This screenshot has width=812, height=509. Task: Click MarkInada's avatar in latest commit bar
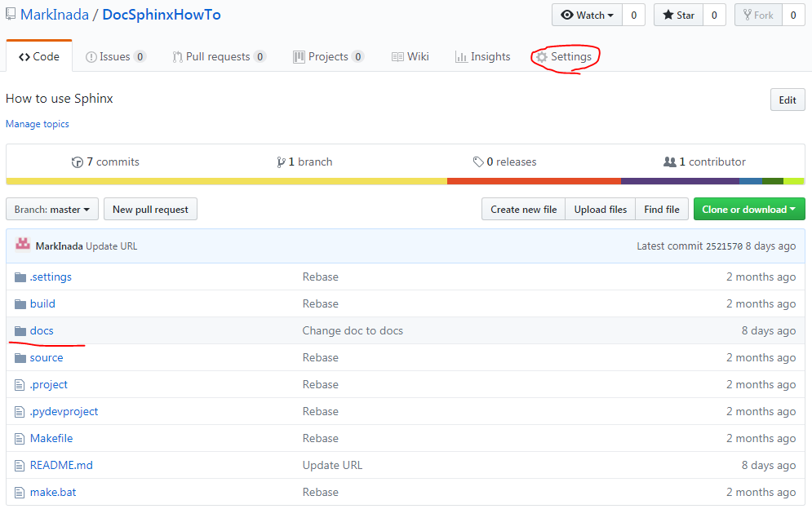23,244
